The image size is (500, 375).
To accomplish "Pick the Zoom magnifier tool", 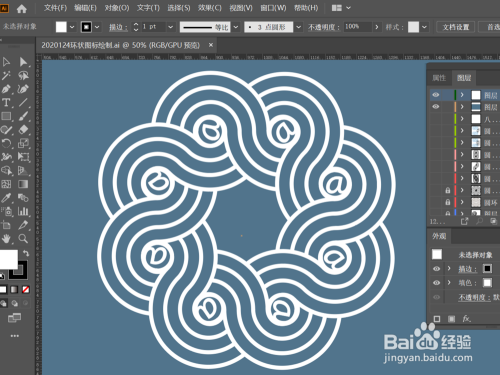I will click(23, 238).
